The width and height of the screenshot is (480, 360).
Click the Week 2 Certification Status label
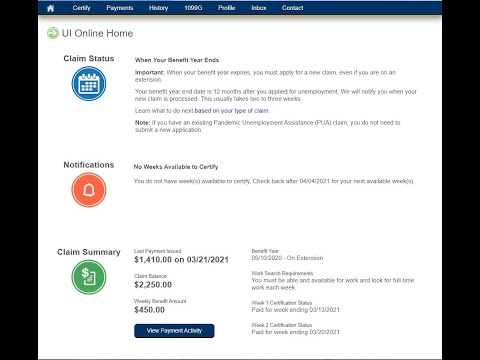[x=282, y=325]
